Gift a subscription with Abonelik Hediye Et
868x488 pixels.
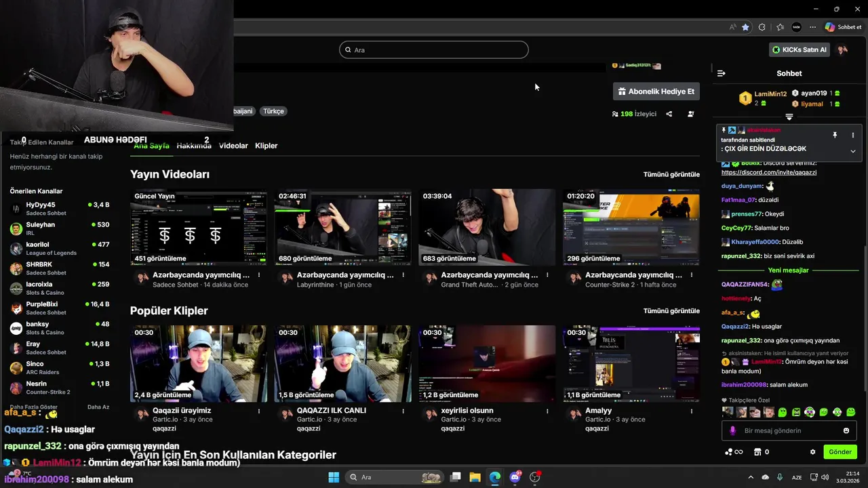(x=656, y=91)
